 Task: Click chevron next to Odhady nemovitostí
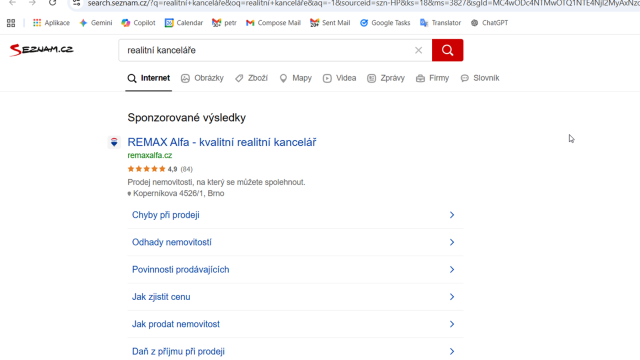(452, 242)
